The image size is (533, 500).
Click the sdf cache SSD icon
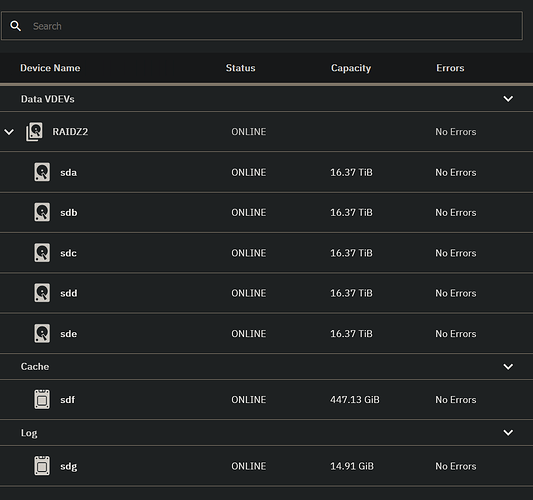point(42,399)
